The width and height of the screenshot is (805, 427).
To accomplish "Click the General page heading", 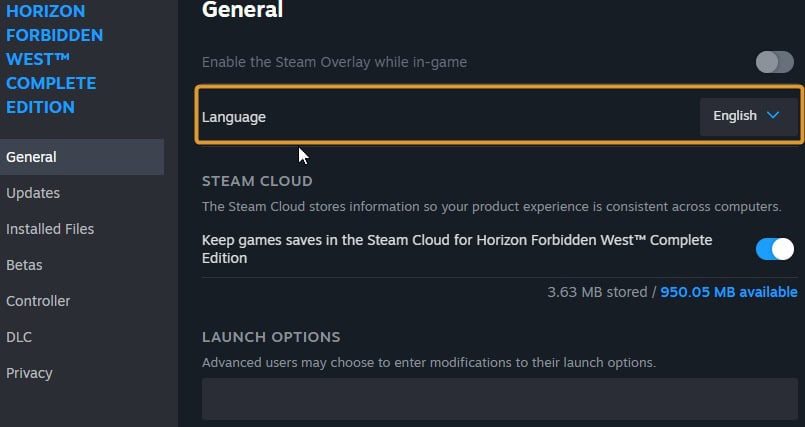I will click(242, 9).
